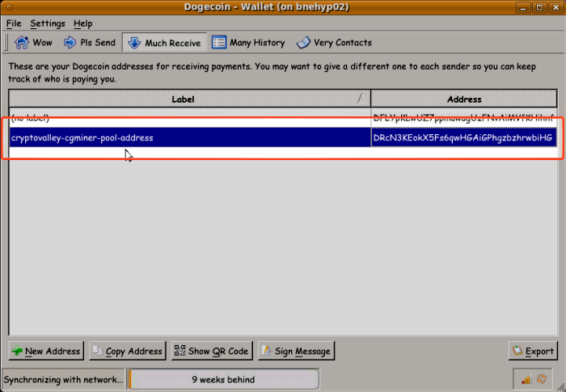566x392 pixels.
Task: Click the network connections signal icon
Action: tap(526, 379)
